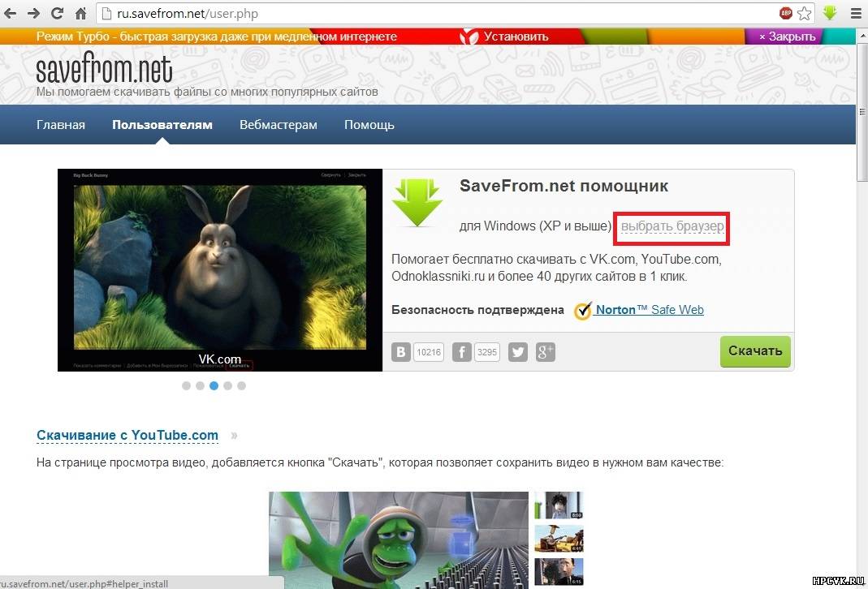868x589 pixels.
Task: Open the Adblock Plus extension icon
Action: pyautogui.click(x=785, y=13)
